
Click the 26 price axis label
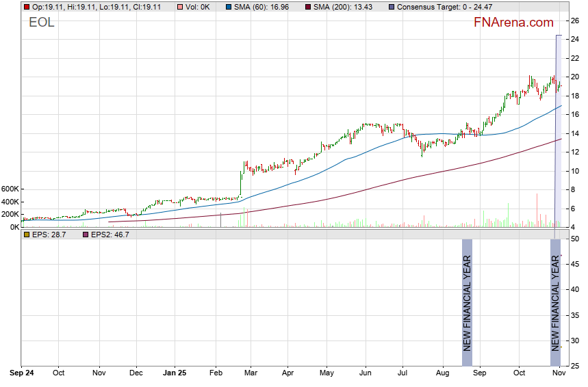point(574,21)
